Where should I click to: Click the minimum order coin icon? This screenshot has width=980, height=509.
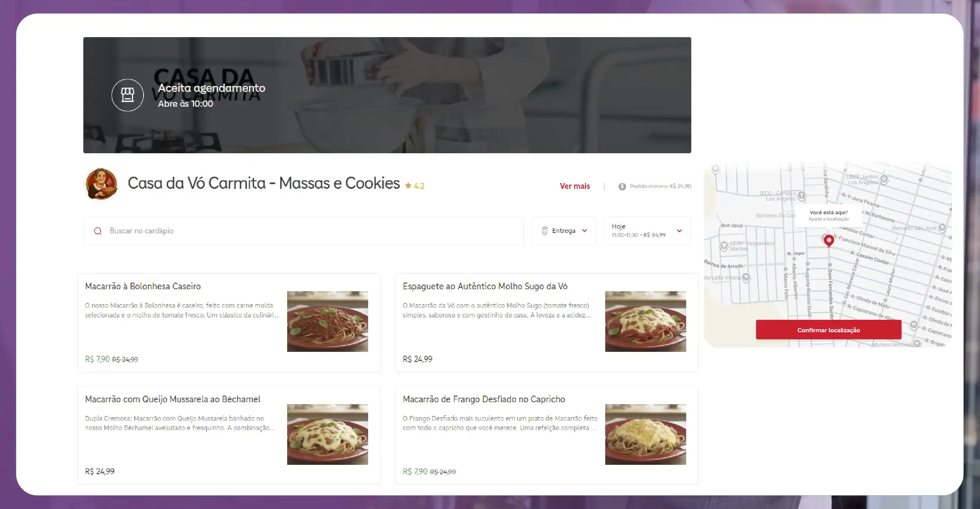[x=622, y=186]
